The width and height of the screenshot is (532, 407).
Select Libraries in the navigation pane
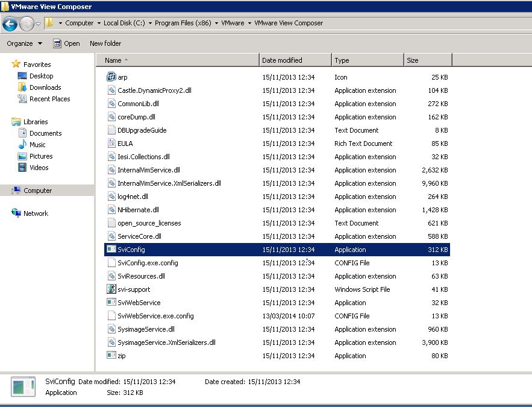(x=36, y=122)
